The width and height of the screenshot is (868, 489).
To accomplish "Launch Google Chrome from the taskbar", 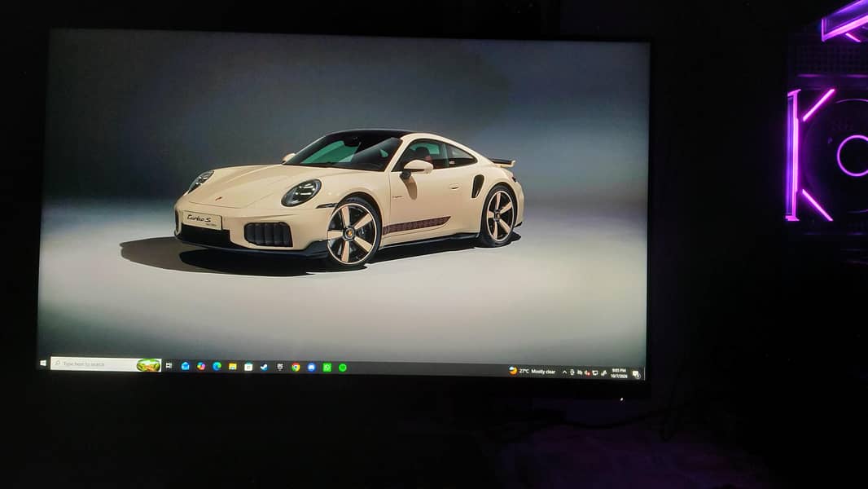I will 296,368.
